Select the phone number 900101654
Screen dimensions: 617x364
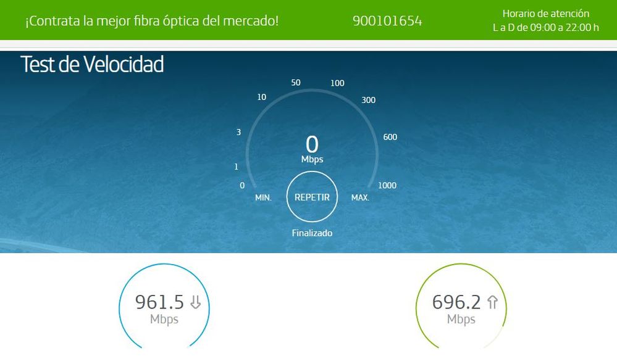pyautogui.click(x=387, y=21)
